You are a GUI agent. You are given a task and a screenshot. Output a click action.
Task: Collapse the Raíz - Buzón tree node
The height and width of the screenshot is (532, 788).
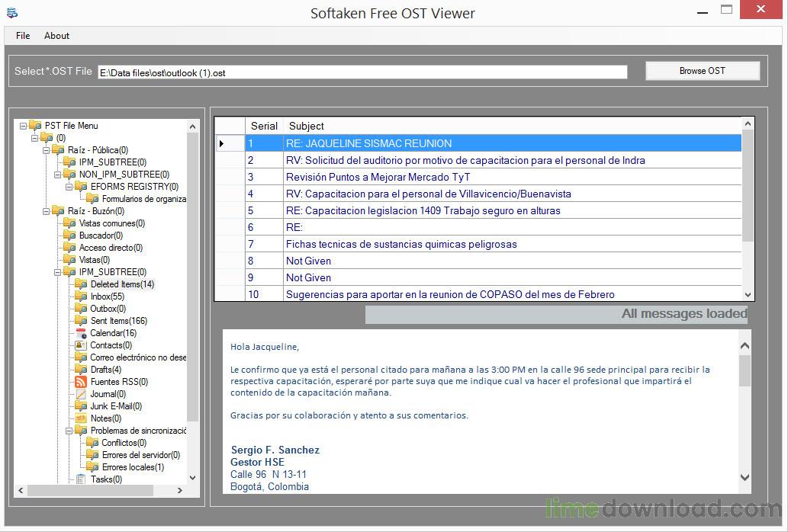pos(47,211)
